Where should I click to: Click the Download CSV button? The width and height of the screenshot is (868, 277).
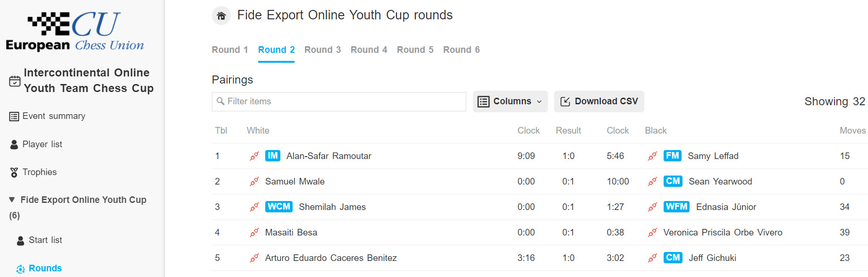pyautogui.click(x=599, y=101)
